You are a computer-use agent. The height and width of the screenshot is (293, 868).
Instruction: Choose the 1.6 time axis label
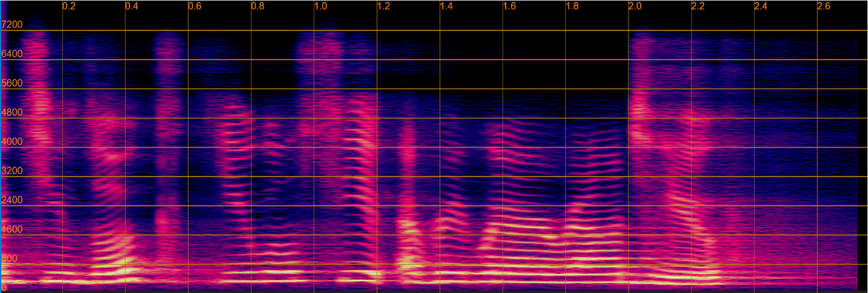pyautogui.click(x=509, y=6)
